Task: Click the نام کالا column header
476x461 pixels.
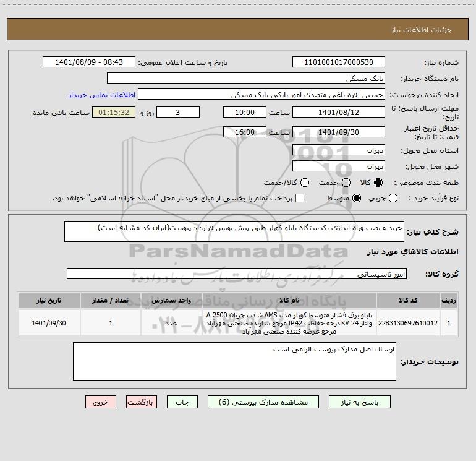Action: pos(289,300)
